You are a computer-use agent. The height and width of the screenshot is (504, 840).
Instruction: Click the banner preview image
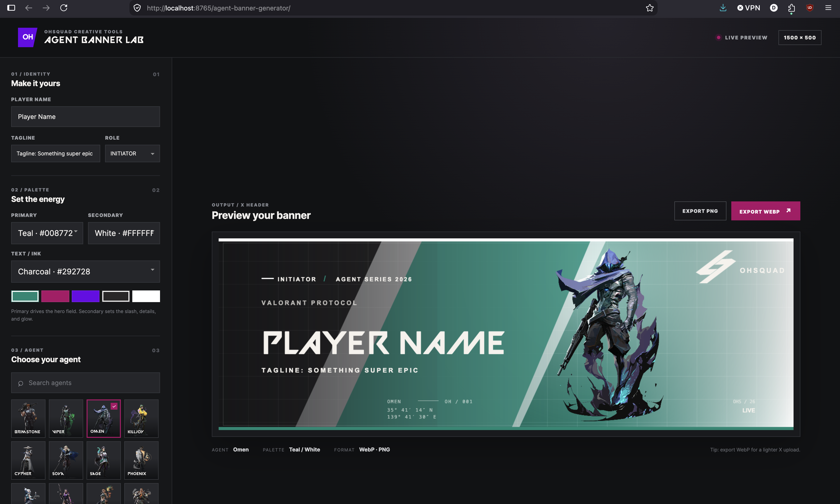(x=506, y=334)
